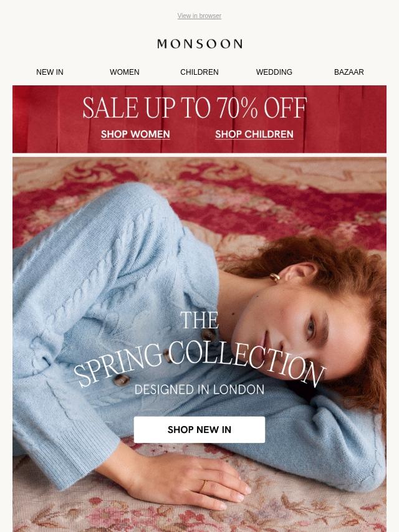Follow the SHOP WOMEN sale link

point(135,135)
